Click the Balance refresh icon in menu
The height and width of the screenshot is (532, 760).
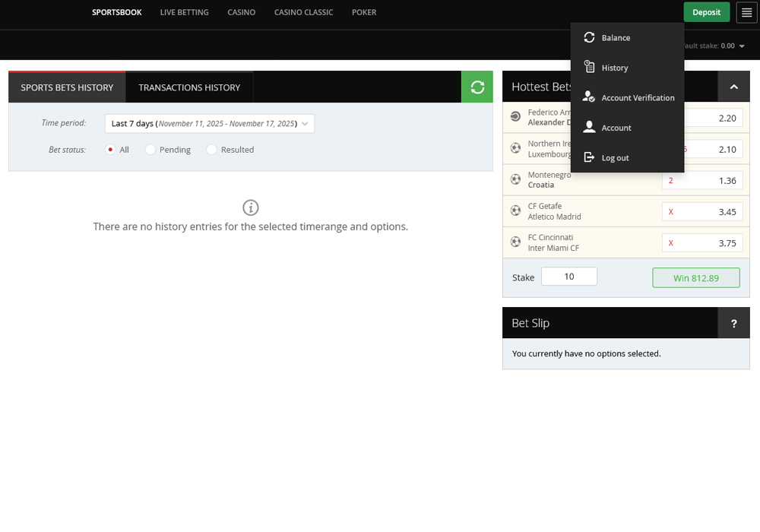pyautogui.click(x=589, y=37)
